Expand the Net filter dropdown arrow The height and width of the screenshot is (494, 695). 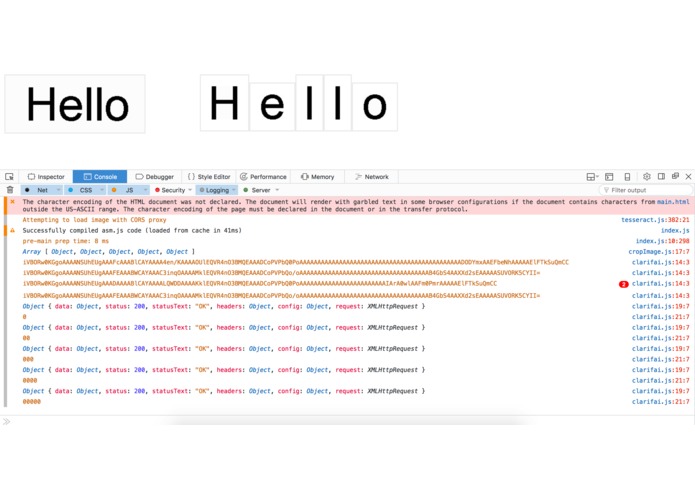(59, 190)
